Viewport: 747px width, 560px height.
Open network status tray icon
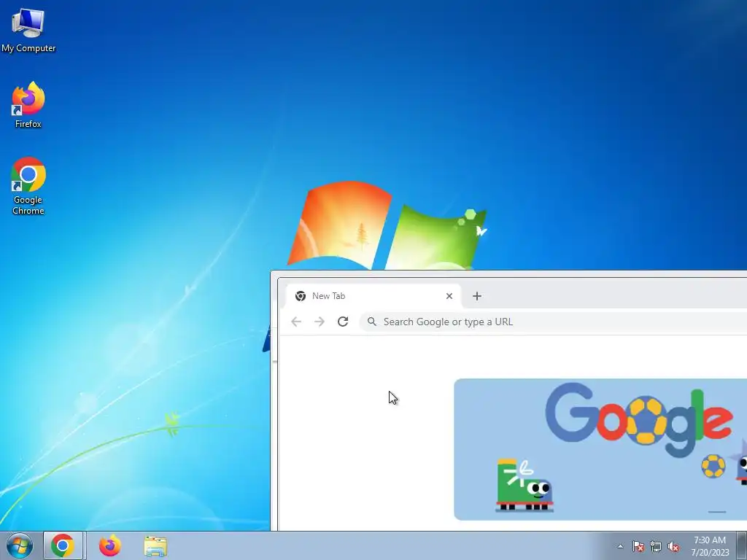[x=656, y=546]
